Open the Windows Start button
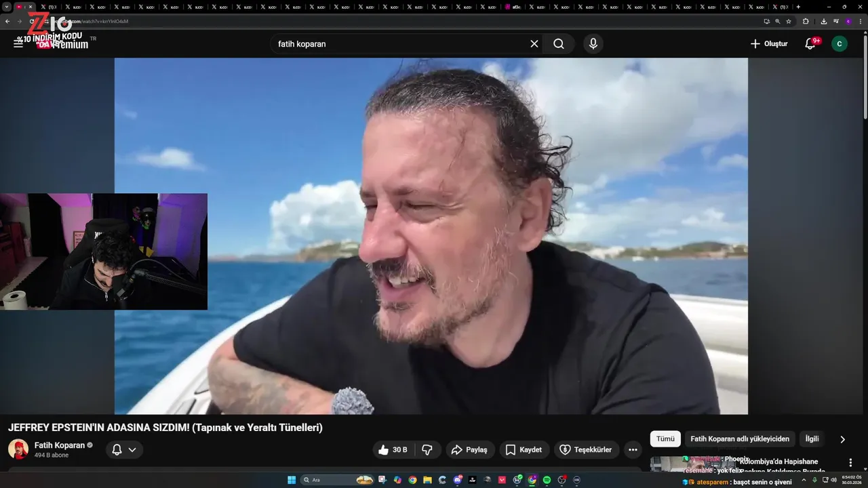The height and width of the screenshot is (488, 868). click(292, 480)
